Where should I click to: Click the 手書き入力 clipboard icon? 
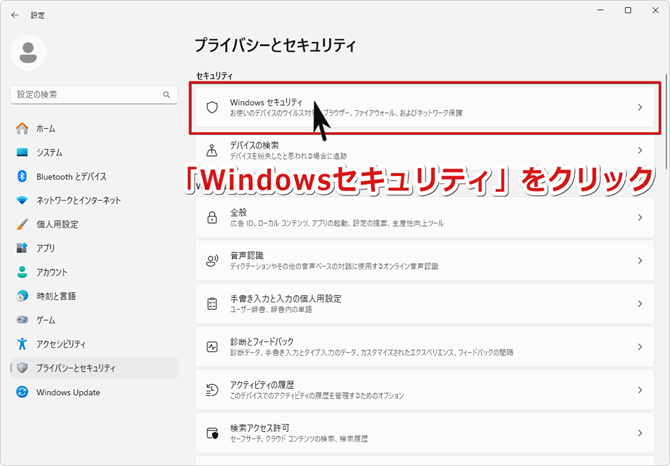212,304
